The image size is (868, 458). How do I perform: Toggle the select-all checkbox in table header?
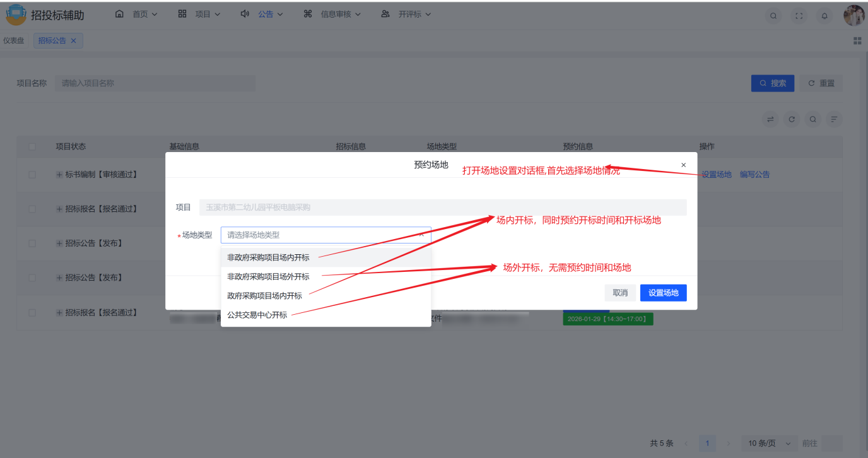(x=33, y=146)
